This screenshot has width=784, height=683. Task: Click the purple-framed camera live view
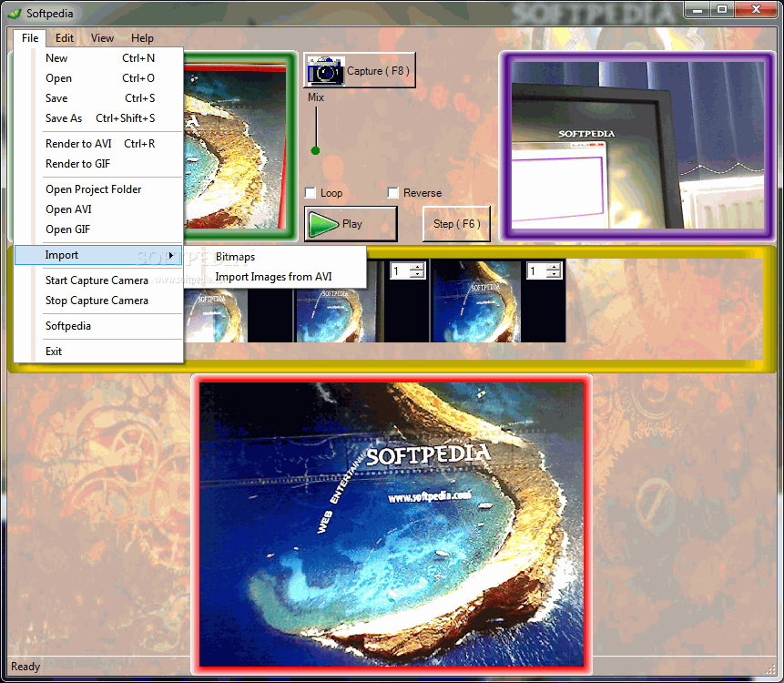pos(637,146)
